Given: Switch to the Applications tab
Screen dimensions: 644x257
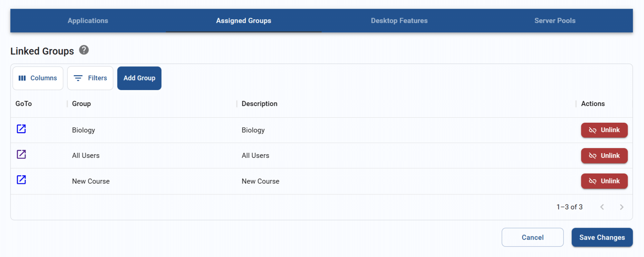Looking at the screenshot, I should (x=88, y=21).
